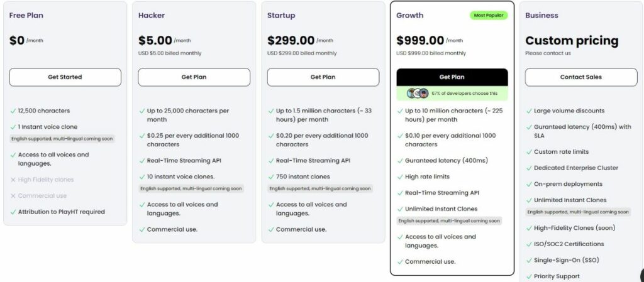Choose Get Plan under Startup pricing

[x=323, y=77]
